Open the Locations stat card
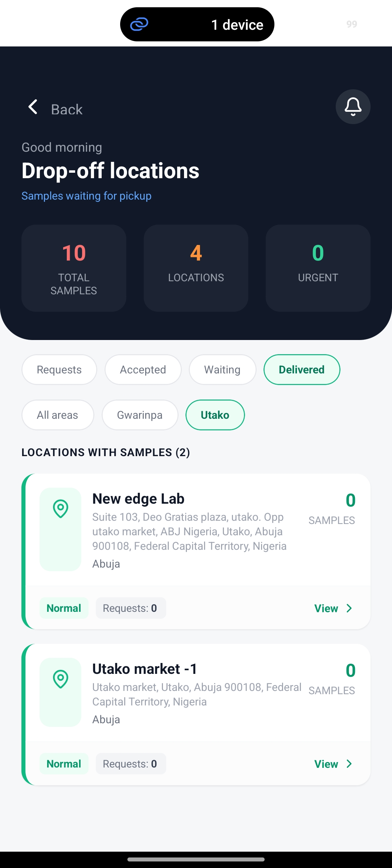The height and width of the screenshot is (868, 392). pos(196,268)
